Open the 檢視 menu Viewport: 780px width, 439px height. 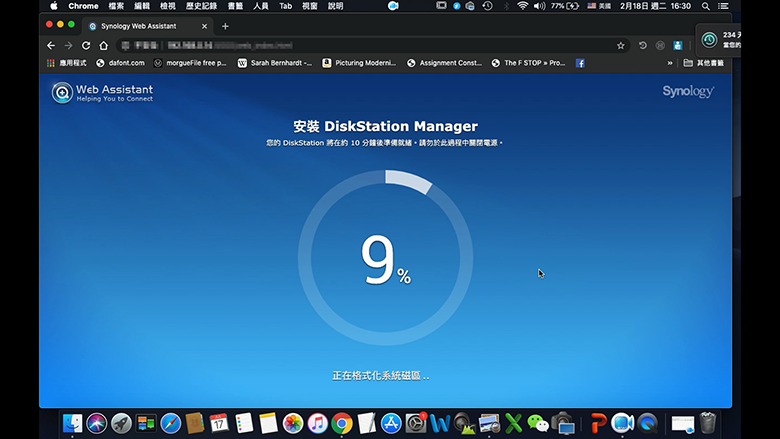[x=168, y=6]
